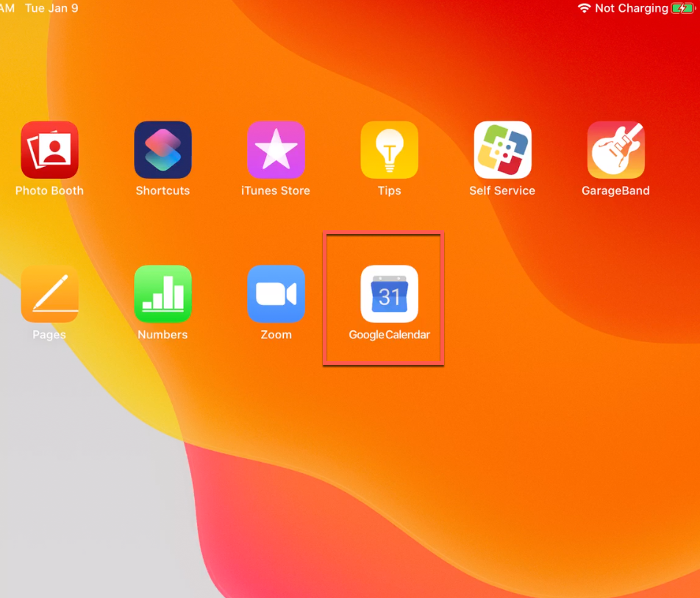Open the Self Service app
Image resolution: width=700 pixels, height=598 pixels.
(x=503, y=149)
